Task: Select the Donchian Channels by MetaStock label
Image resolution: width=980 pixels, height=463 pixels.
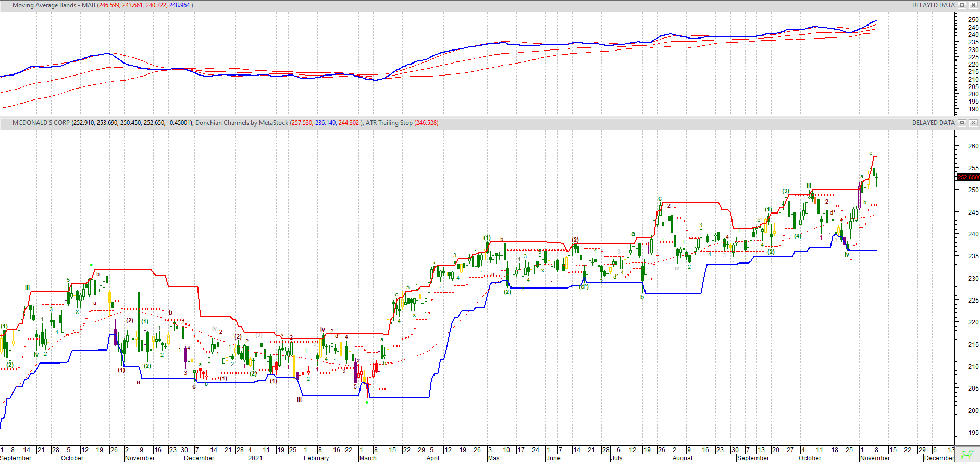Action: [x=241, y=123]
